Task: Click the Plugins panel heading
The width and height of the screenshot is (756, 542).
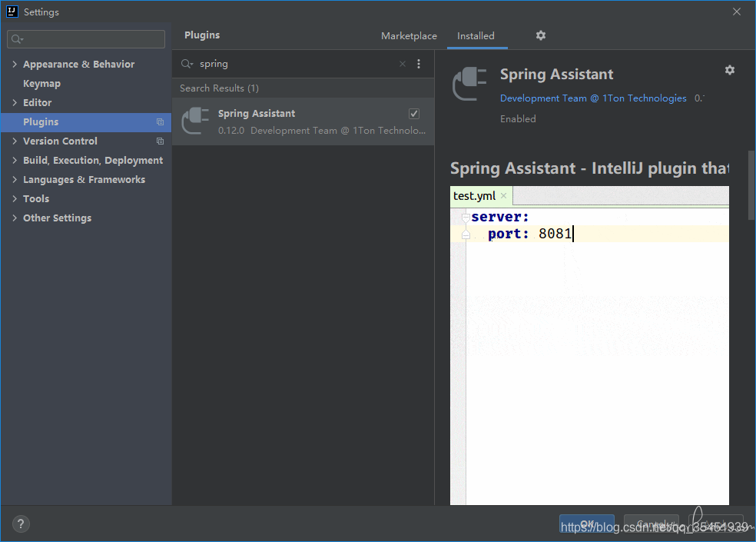Action: 202,35
